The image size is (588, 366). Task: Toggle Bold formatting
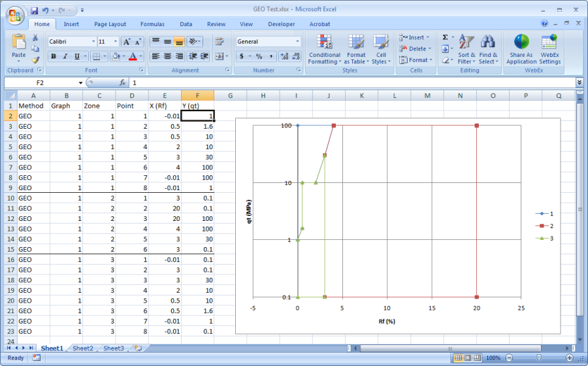54,56
